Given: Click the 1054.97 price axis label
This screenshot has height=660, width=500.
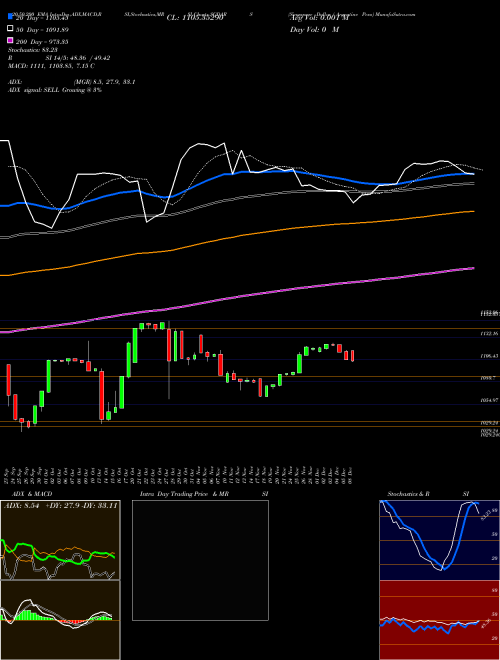Looking at the screenshot, I should pos(489,400).
